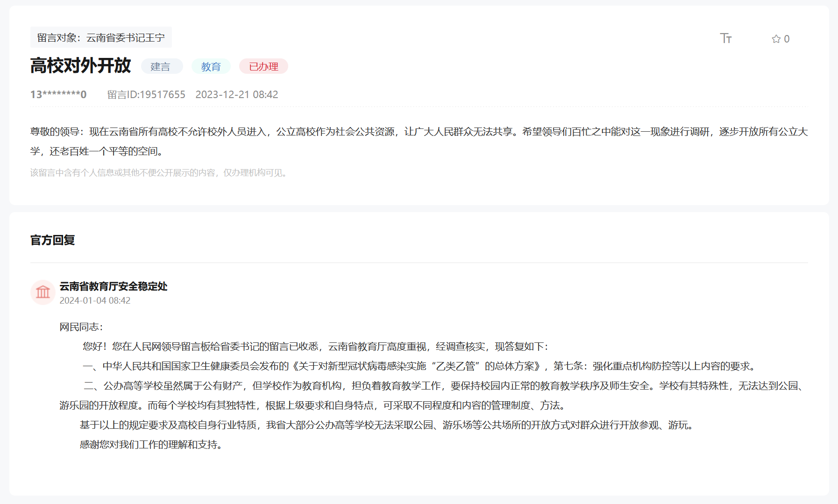Image resolution: width=838 pixels, height=504 pixels.
Task: Click the reply line starting 您好！您在人民网
Action: tap(315, 347)
